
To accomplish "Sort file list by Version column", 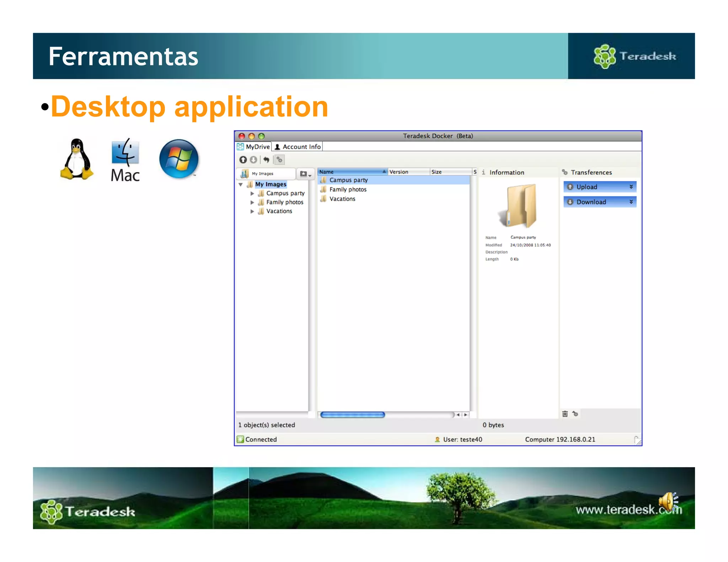I will [409, 172].
